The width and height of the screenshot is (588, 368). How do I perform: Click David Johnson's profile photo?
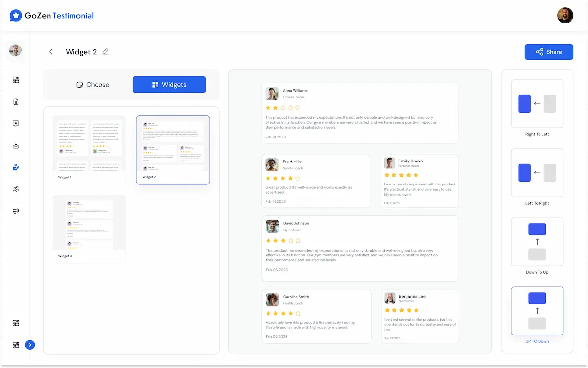tap(272, 226)
